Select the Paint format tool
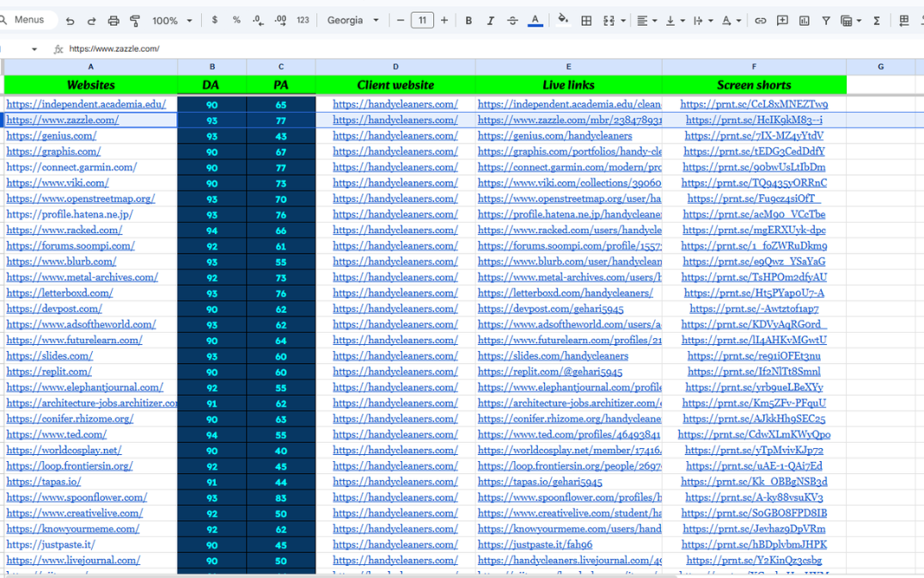This screenshot has height=578, width=924. pyautogui.click(x=135, y=21)
